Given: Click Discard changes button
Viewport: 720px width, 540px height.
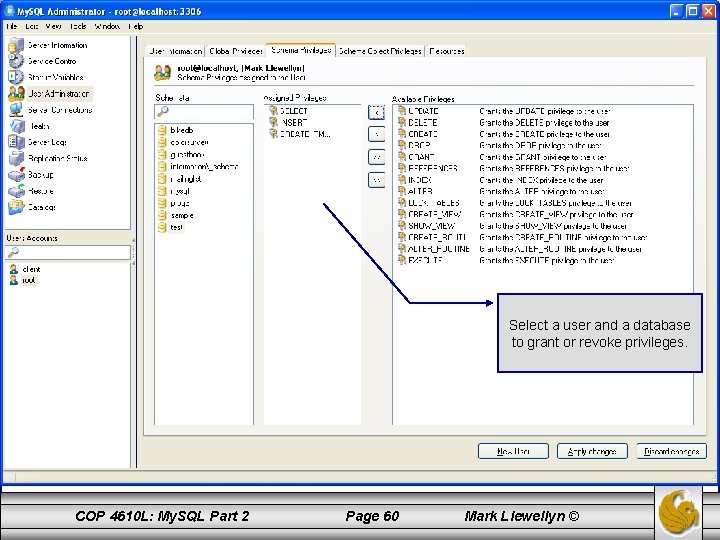Looking at the screenshot, I should (671, 451).
